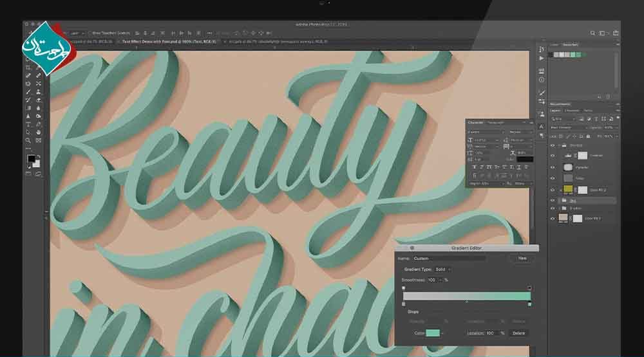This screenshot has width=644, height=357.
Task: Switch to the Paragraph tab
Action: (x=496, y=123)
